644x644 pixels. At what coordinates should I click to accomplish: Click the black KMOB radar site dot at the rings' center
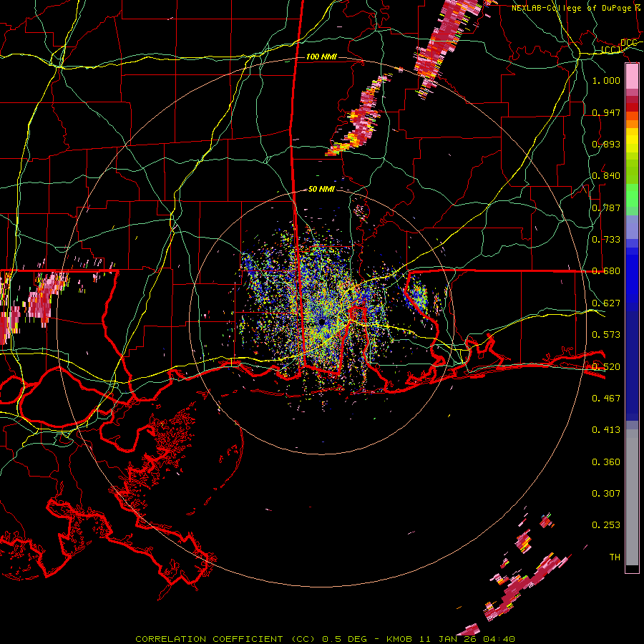pos(321,322)
